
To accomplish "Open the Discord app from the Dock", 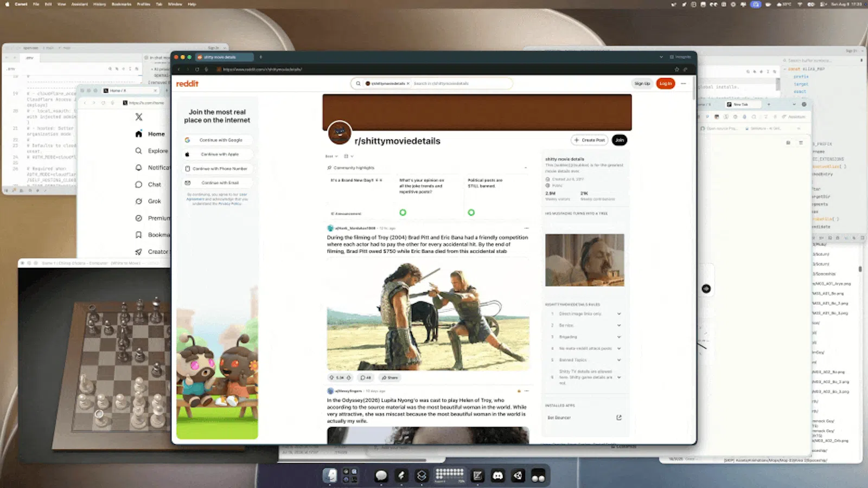I will [x=497, y=476].
